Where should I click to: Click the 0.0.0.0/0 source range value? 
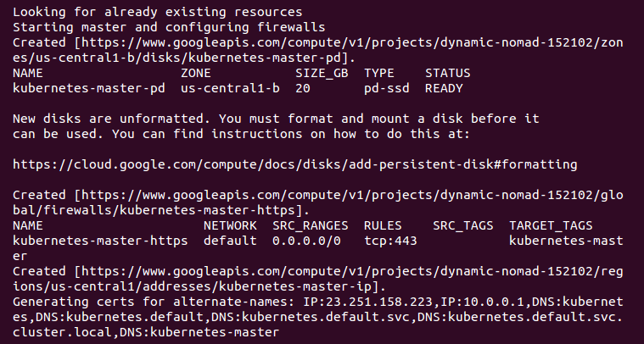tap(306, 241)
